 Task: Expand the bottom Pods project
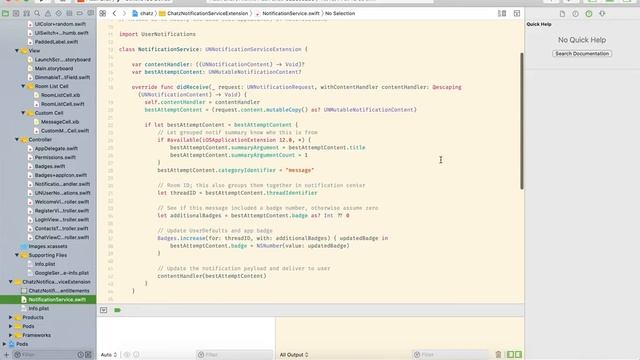(x=4, y=344)
